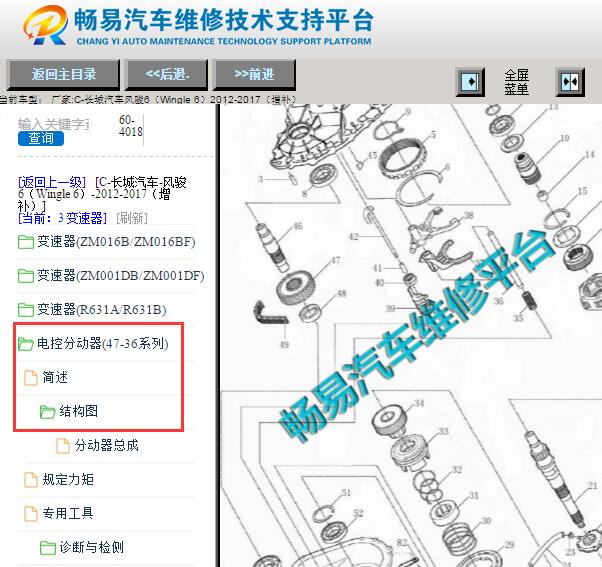This screenshot has height=567, width=602.
Task: Go back with the <<后退 button
Action: point(167,74)
